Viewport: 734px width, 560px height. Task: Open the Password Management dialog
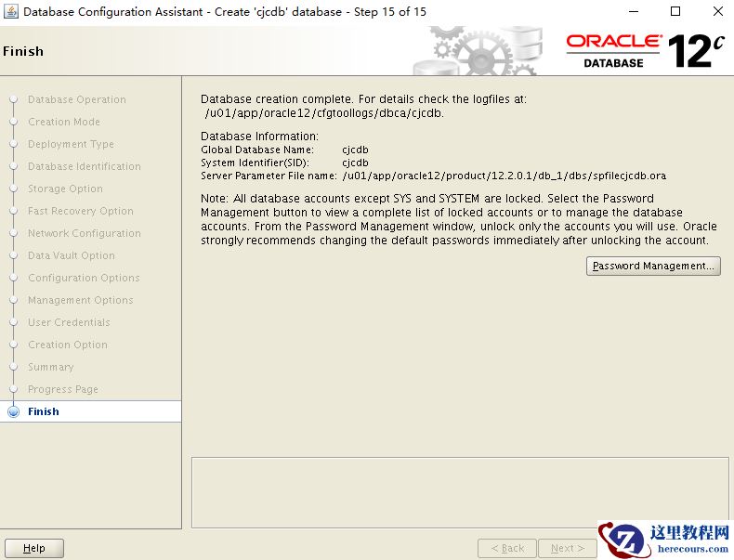[653, 267]
